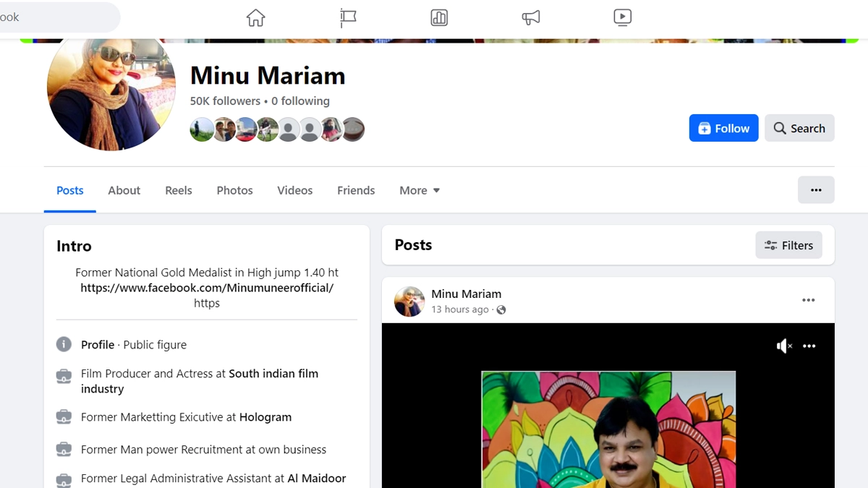Search within this profile
The height and width of the screenshot is (488, 868).
(x=799, y=128)
